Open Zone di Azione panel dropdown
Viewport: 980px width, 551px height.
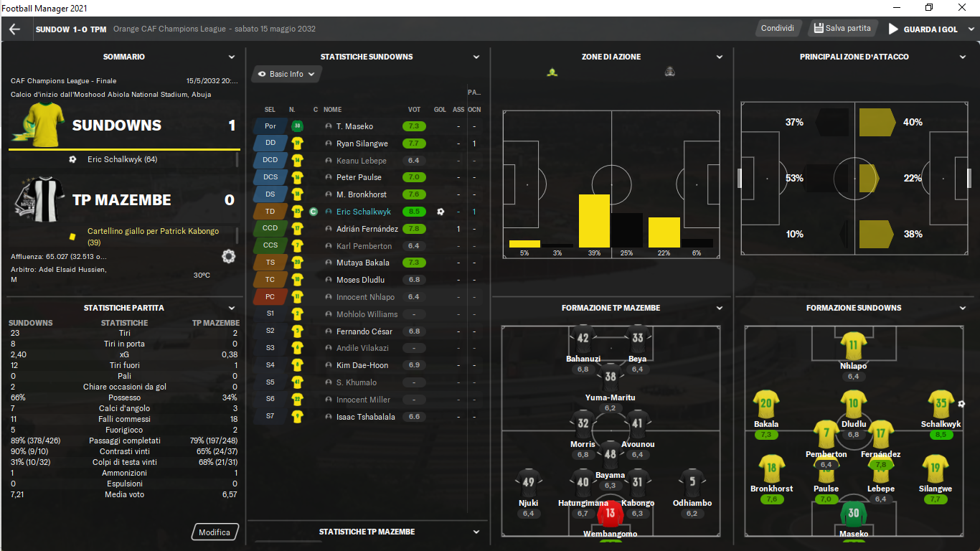[x=720, y=57]
